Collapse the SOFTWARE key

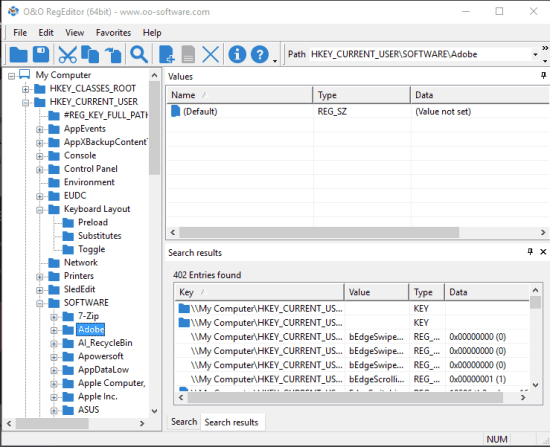pos(40,303)
